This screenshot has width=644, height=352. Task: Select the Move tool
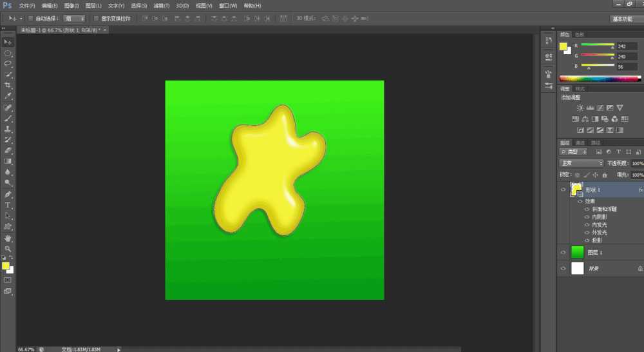coord(8,42)
